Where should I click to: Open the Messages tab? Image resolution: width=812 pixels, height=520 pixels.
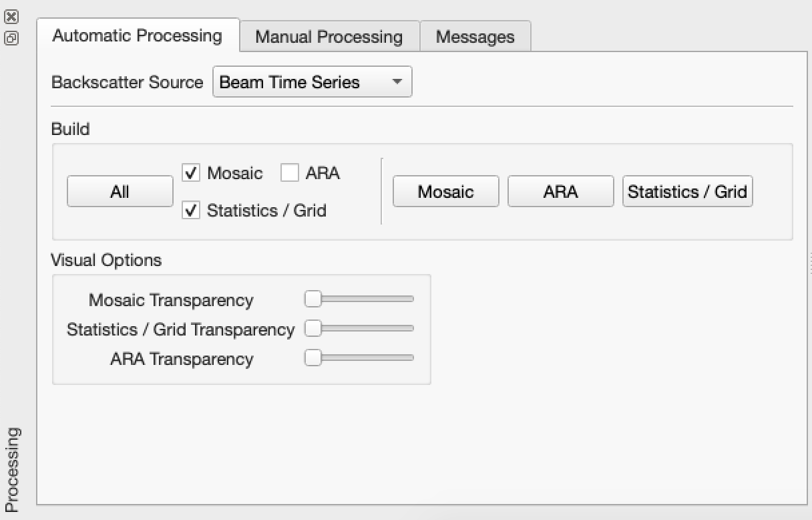click(475, 37)
